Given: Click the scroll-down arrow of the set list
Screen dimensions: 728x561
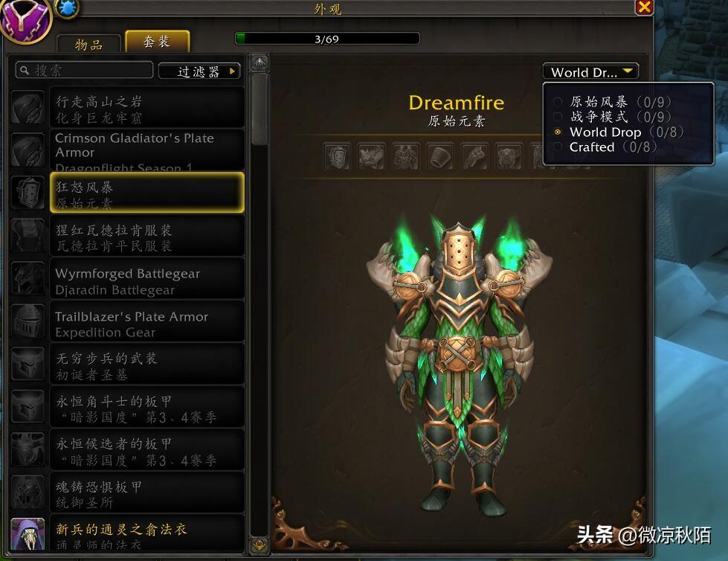Looking at the screenshot, I should [259, 545].
